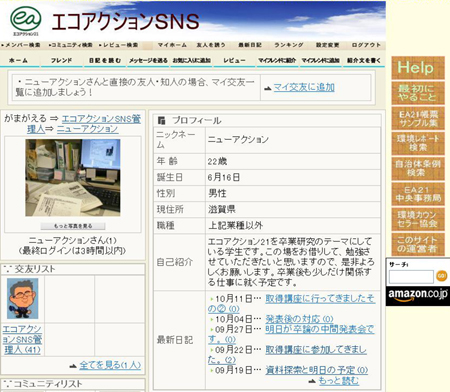Open the Help sidebar tile
Screen dimensions: 450x392
pos(418,68)
